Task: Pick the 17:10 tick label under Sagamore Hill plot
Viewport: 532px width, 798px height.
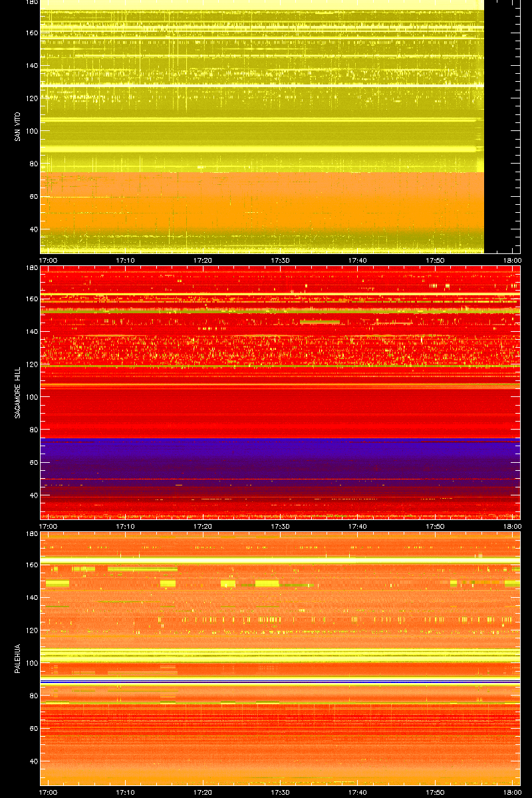Action: click(126, 526)
